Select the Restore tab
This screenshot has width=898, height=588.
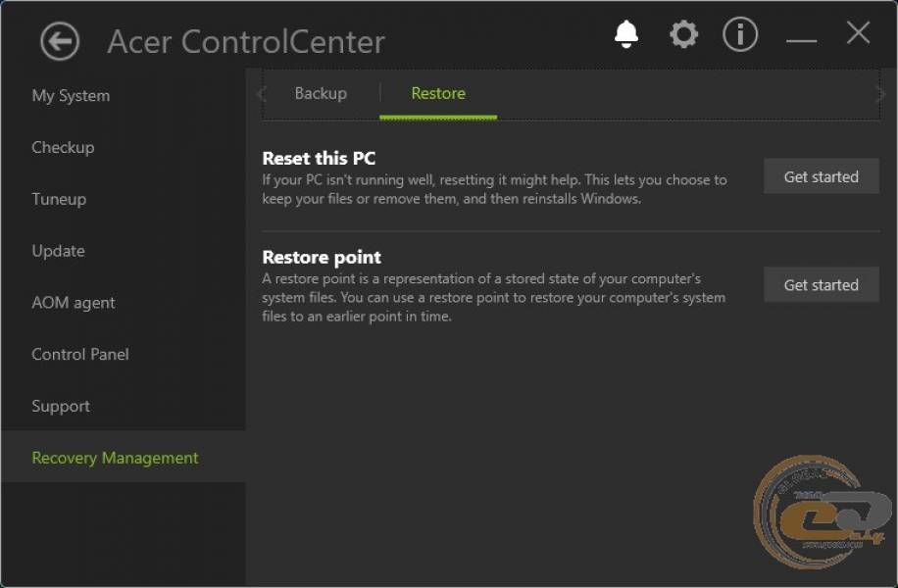coord(438,93)
